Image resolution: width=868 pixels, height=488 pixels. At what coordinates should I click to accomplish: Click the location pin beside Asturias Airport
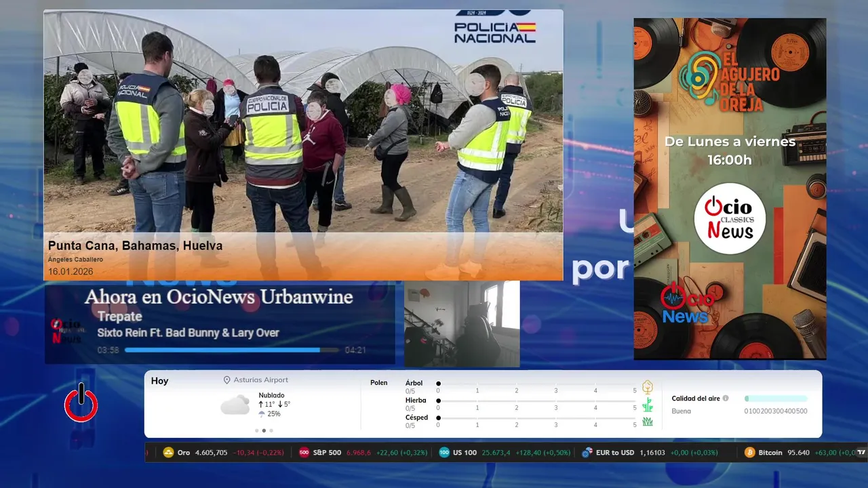click(x=227, y=380)
